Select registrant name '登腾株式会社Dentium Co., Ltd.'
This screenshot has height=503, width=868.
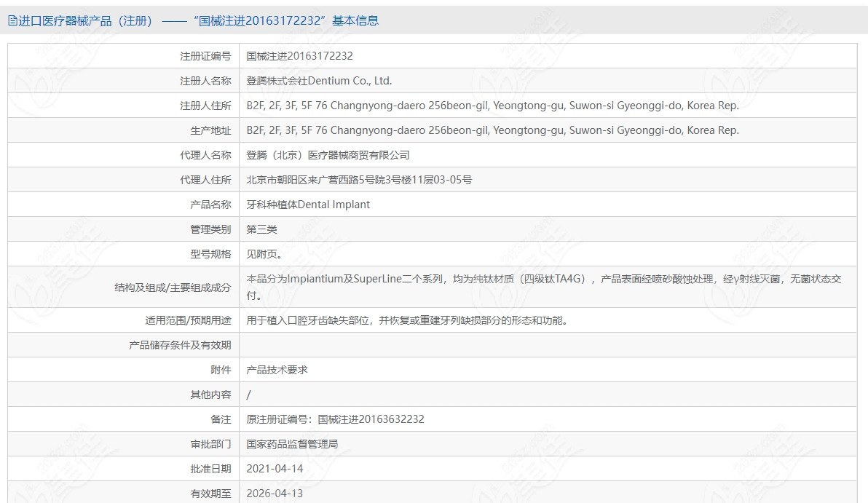click(x=319, y=81)
